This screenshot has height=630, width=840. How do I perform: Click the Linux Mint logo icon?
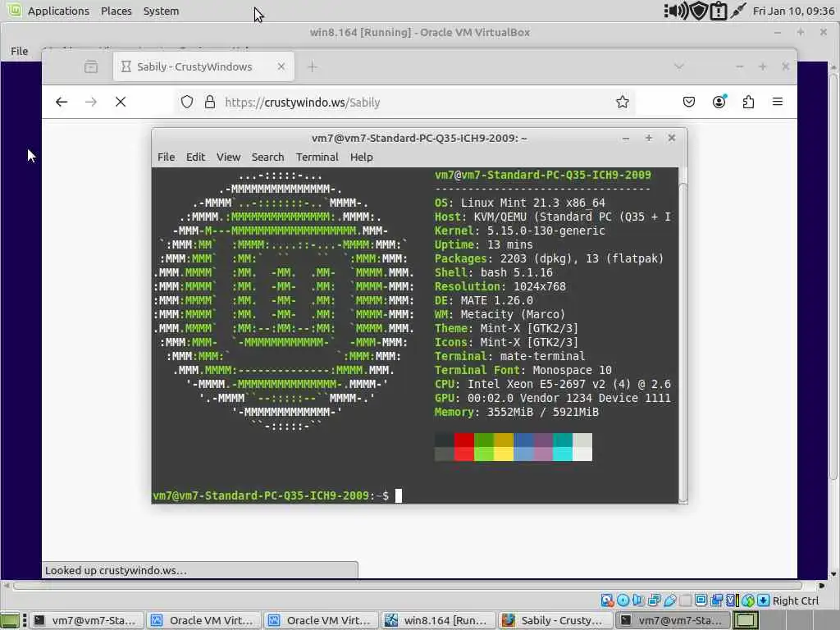(x=14, y=10)
